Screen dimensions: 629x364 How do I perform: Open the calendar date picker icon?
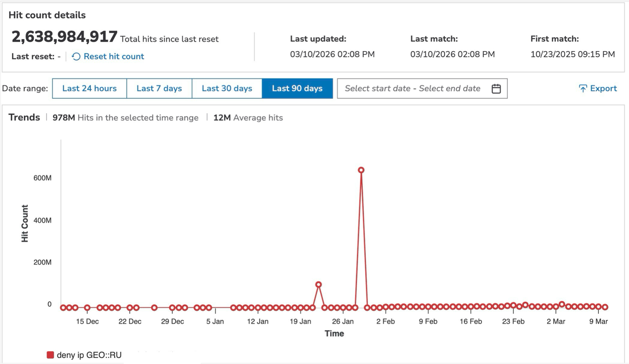[x=496, y=88]
